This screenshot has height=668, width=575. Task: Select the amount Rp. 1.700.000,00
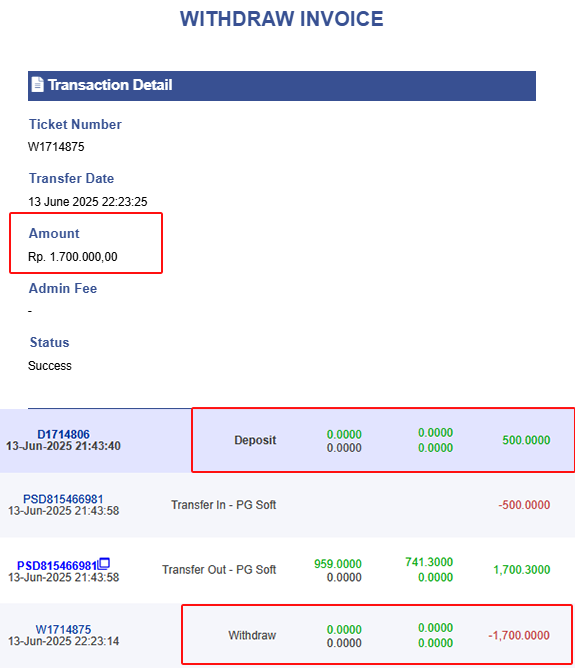click(x=73, y=257)
